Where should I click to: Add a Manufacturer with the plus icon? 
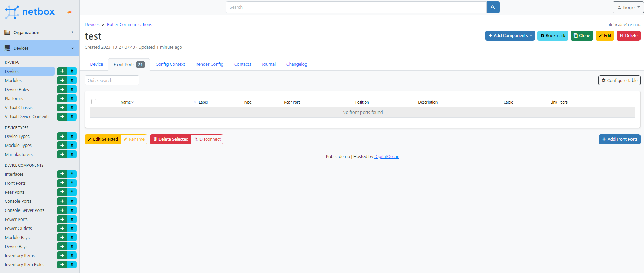point(62,154)
